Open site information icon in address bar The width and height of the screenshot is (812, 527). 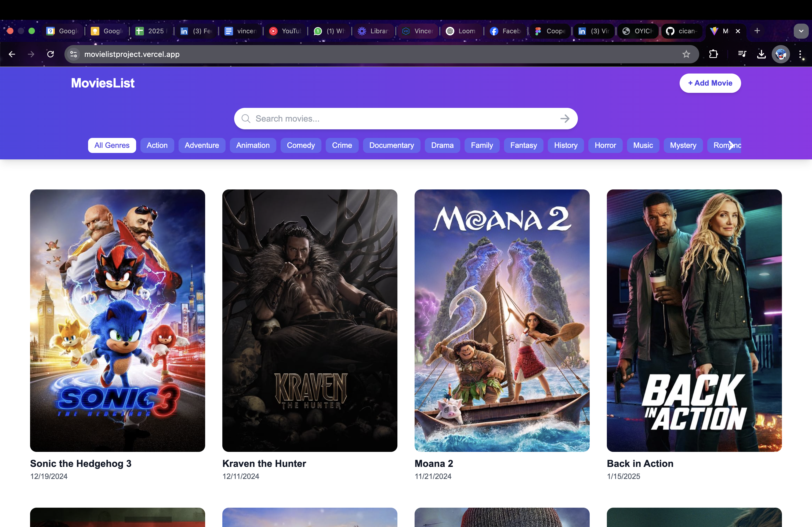pyautogui.click(x=73, y=54)
